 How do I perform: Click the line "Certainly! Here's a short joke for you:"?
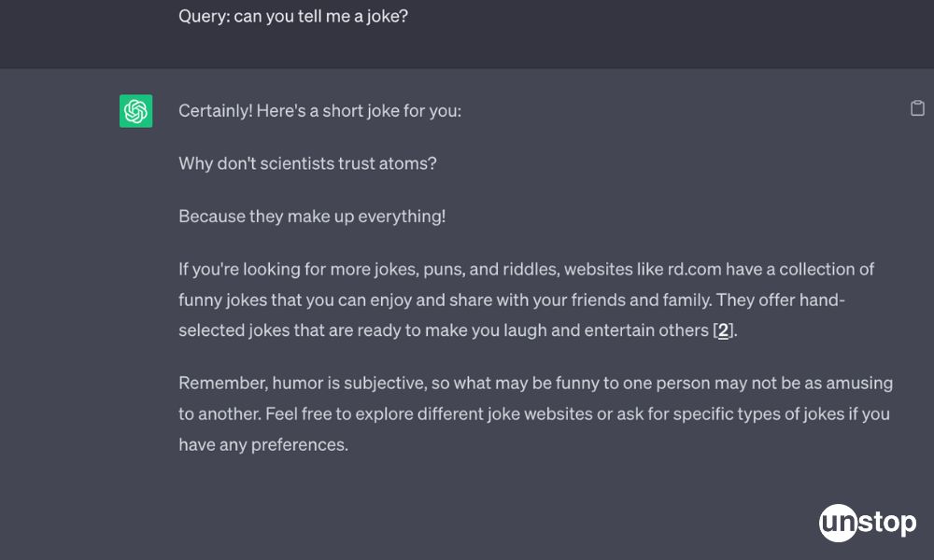pos(319,111)
